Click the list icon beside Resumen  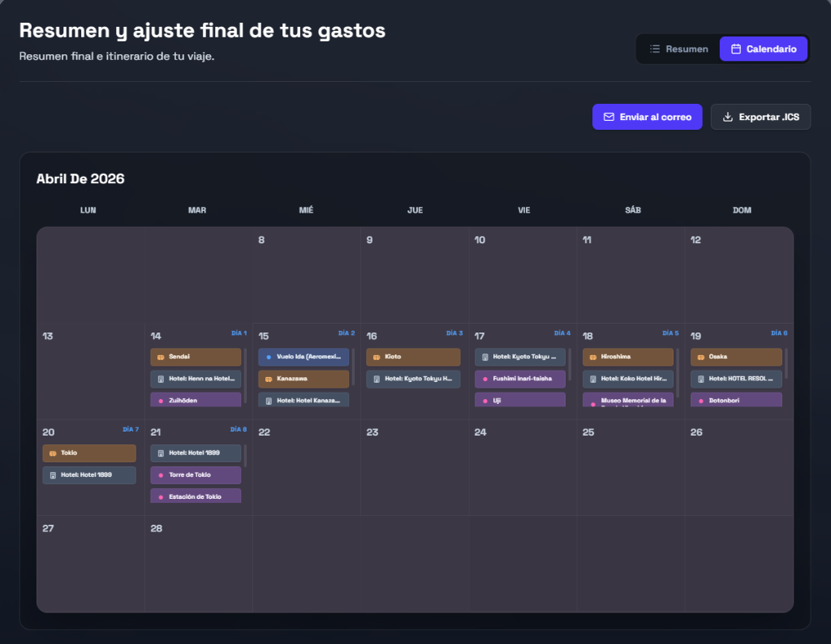(655, 49)
